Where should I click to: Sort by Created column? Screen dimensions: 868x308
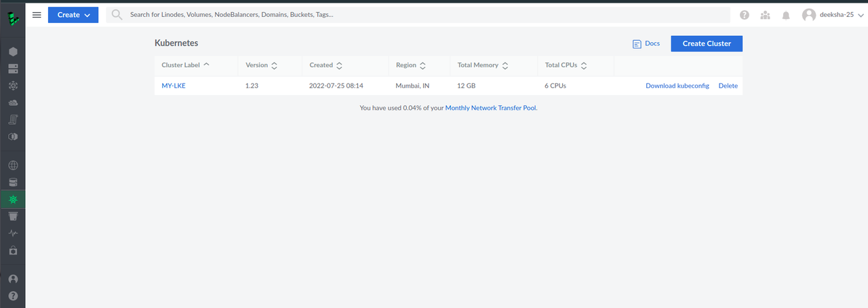[326, 66]
